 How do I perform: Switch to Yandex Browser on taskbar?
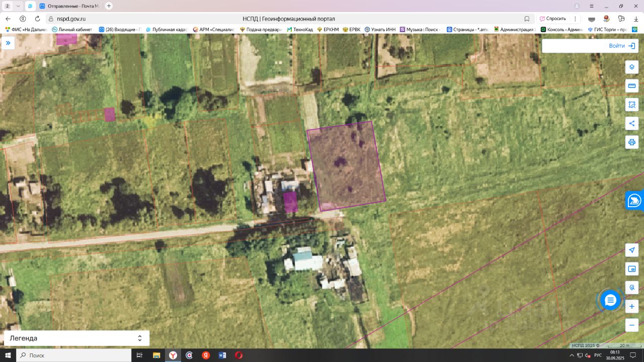[173, 355]
